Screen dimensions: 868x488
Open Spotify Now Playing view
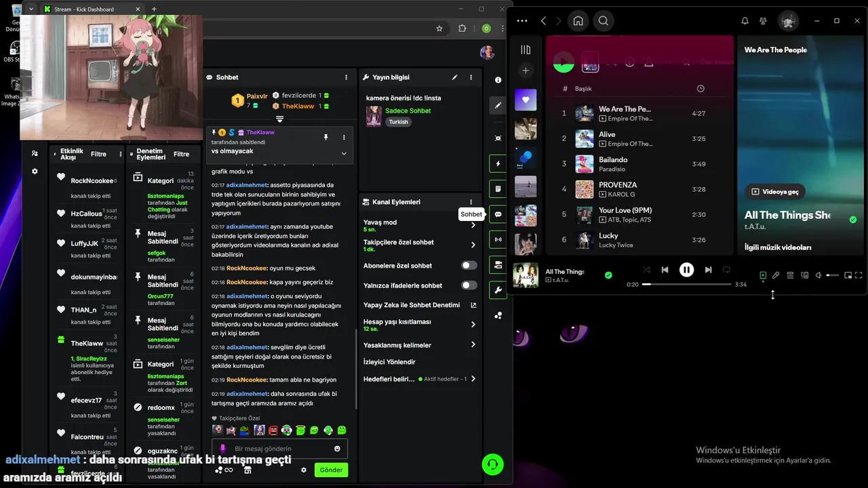click(x=763, y=275)
